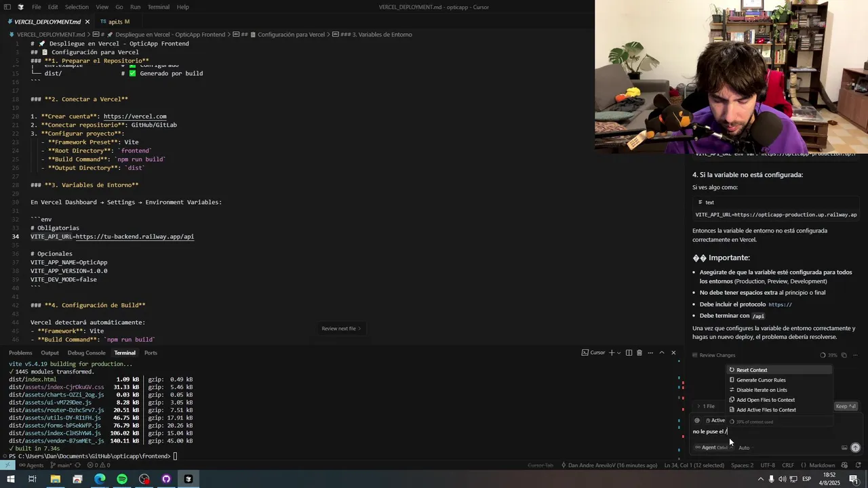
Task: Close the VERCEL_DEPLOYMENT.md tab
Action: [x=87, y=22]
